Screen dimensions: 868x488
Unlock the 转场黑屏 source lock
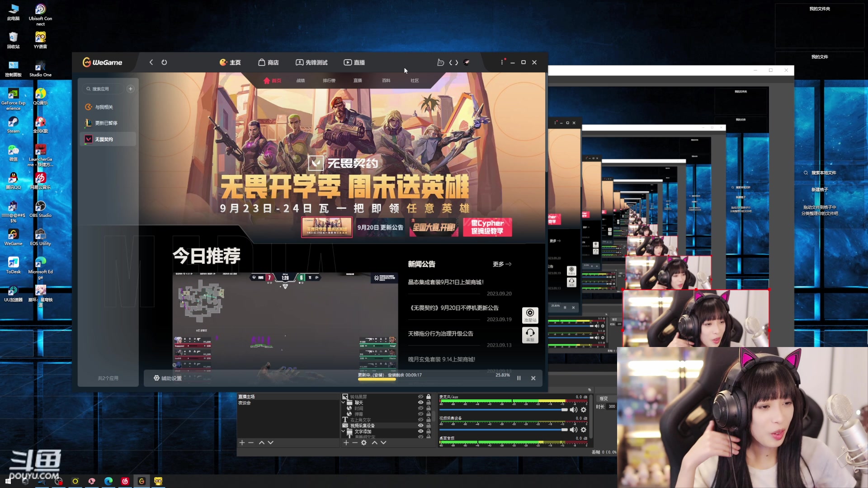point(429,397)
